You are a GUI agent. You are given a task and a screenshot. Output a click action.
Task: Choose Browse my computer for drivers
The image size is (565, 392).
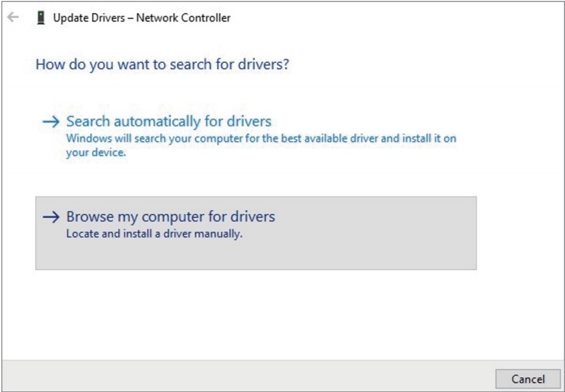[170, 217]
